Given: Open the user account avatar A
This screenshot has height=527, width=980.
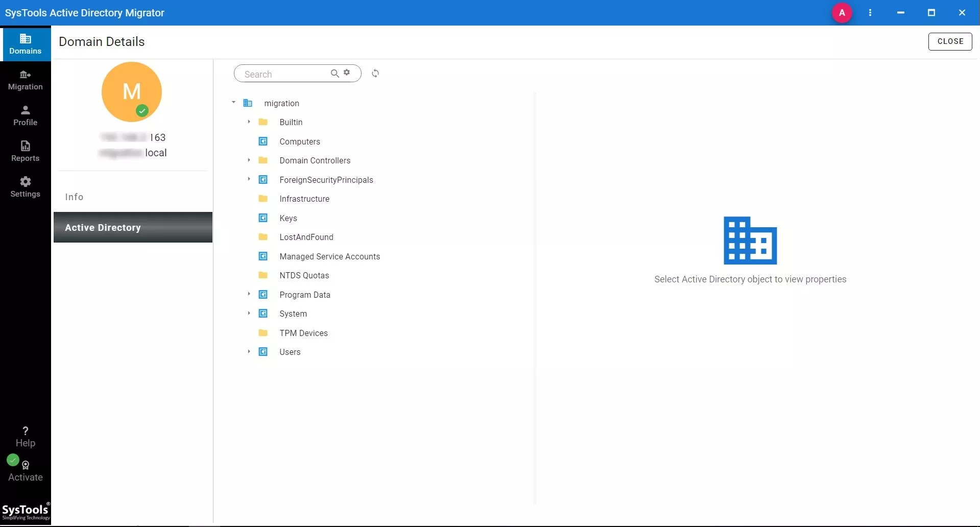Looking at the screenshot, I should coord(842,13).
